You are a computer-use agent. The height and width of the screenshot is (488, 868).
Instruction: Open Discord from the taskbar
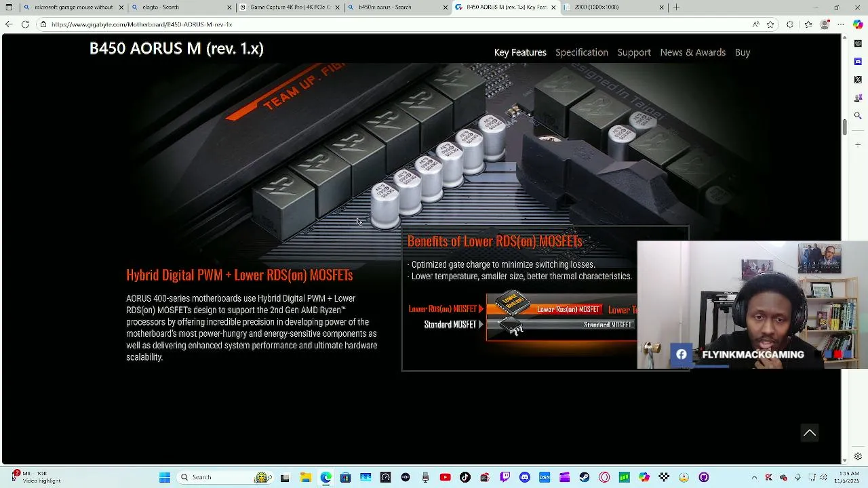(525, 477)
